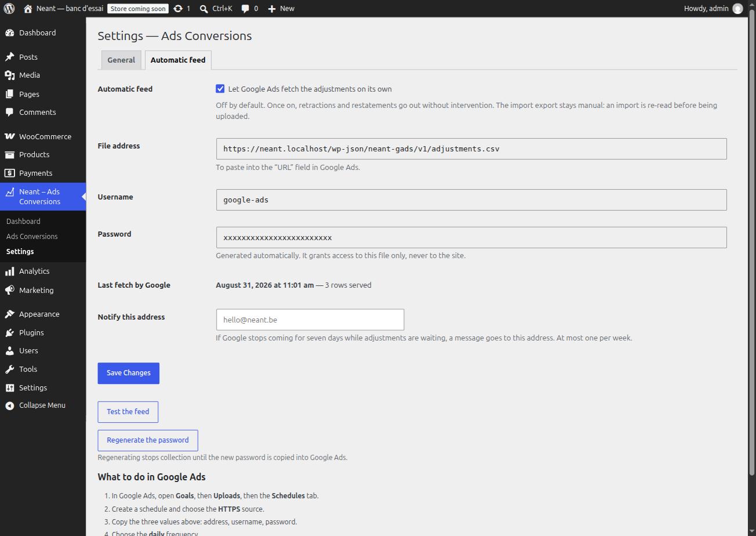Click into the File address URL field
This screenshot has height=536, width=756.
[x=471, y=149]
